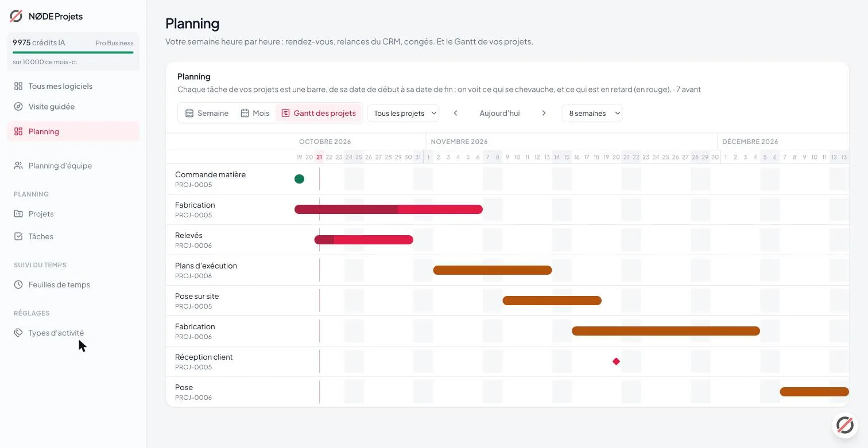Click the Feuilles de temps clock icon
Viewport: 868px width, 448px height.
pos(18,285)
